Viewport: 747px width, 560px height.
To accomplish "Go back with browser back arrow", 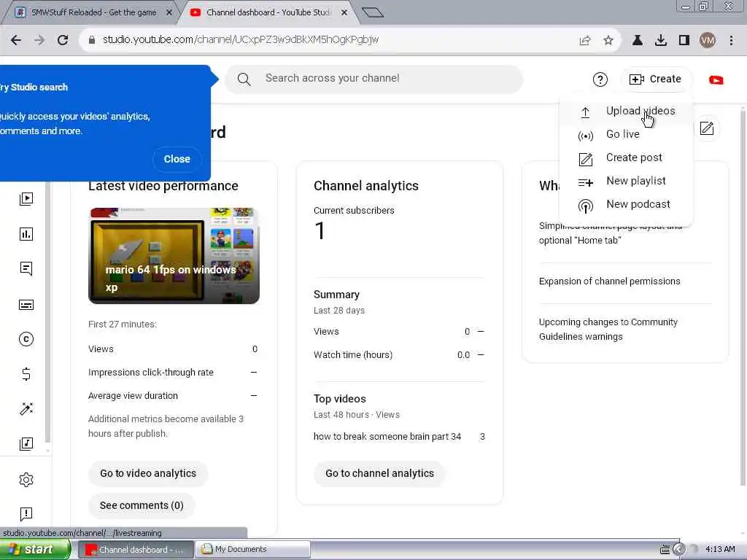I will pyautogui.click(x=16, y=40).
